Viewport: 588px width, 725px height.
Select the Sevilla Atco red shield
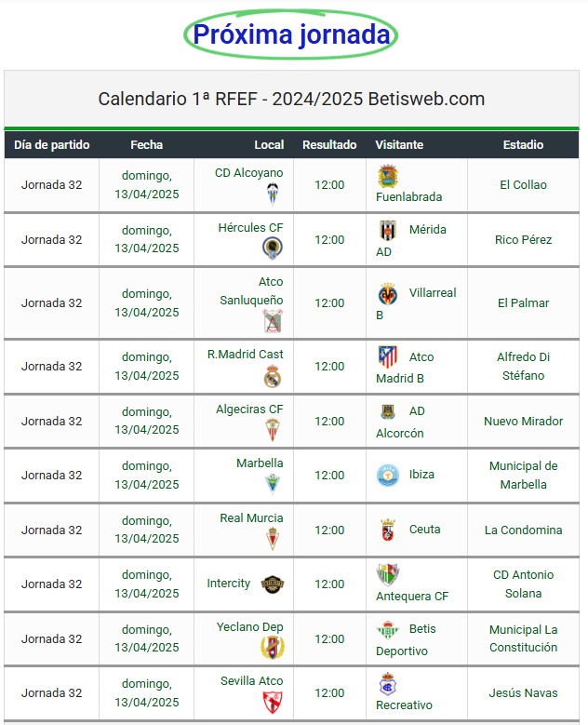click(273, 703)
